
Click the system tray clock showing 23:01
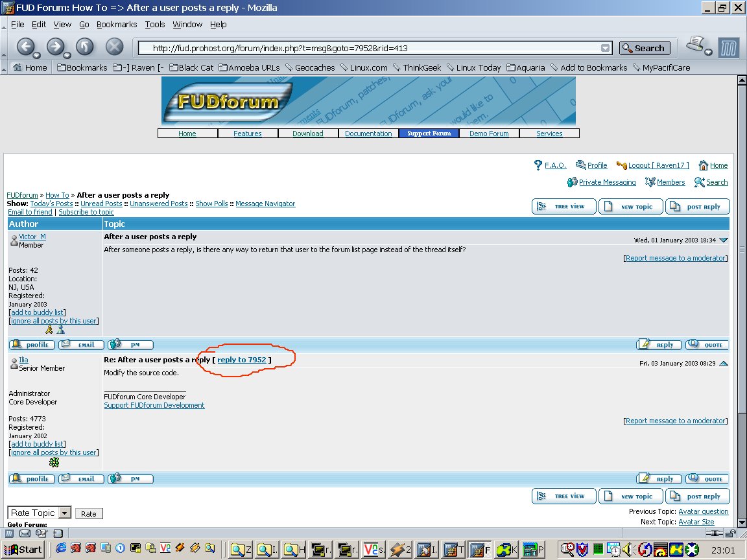[723, 550]
